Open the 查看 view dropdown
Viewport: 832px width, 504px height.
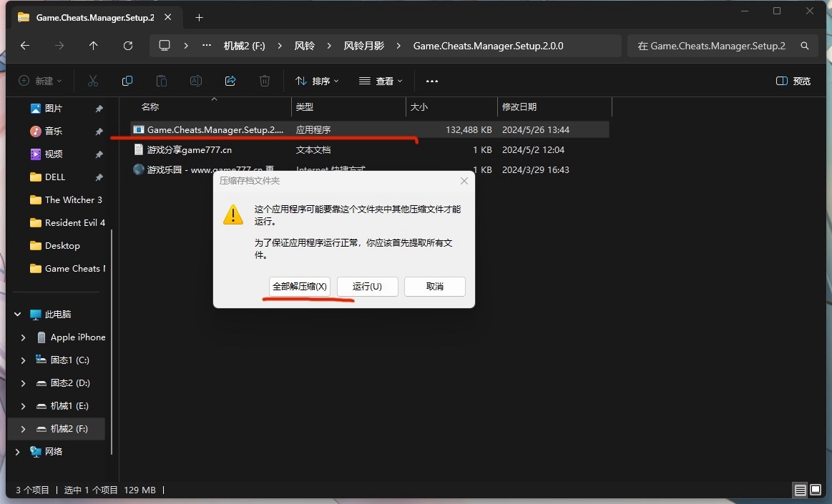(381, 81)
